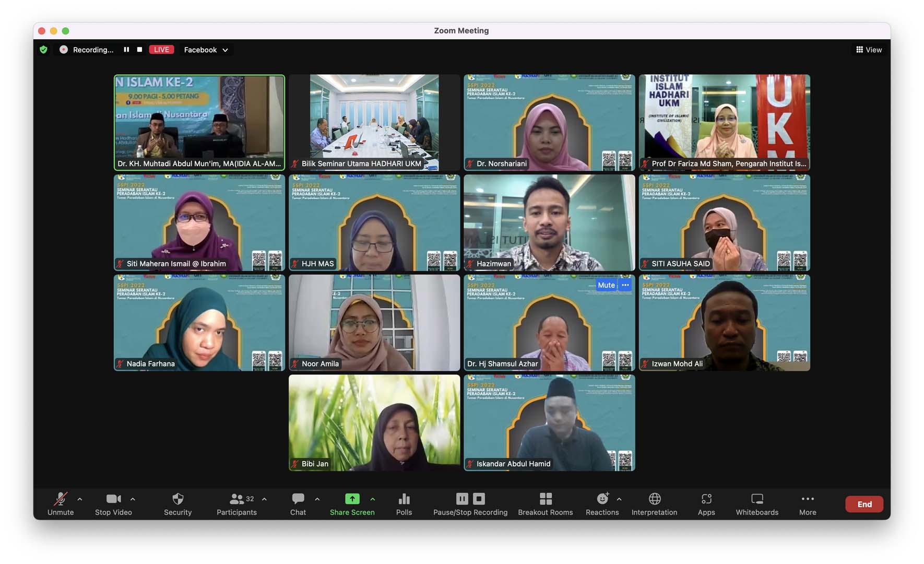Viewport: 924px width, 564px height.
Task: Toggle Stop Video camera button
Action: coord(113,504)
